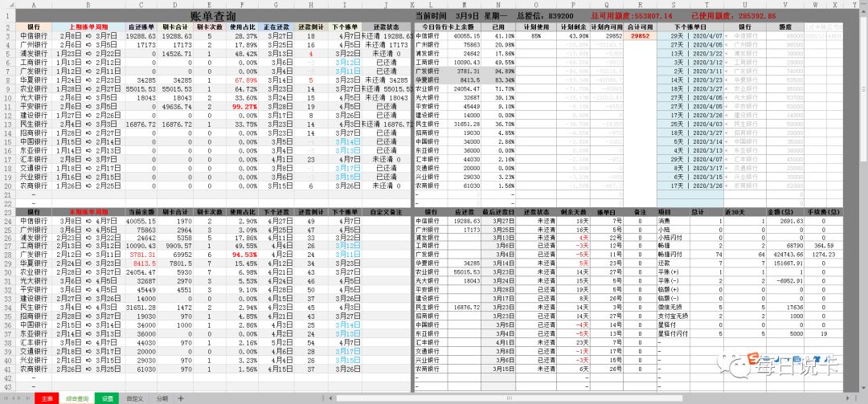
Task: Click the 364.59 fee cell
Action: click(x=823, y=245)
